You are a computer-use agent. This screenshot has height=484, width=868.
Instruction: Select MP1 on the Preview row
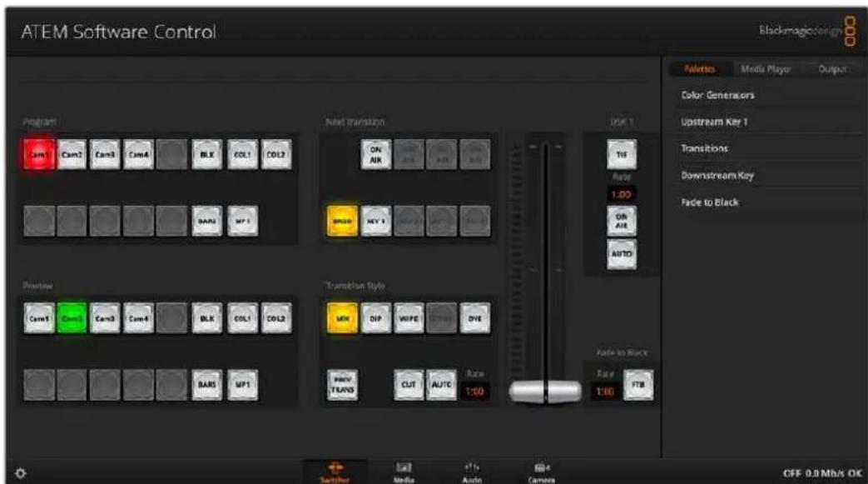(242, 385)
